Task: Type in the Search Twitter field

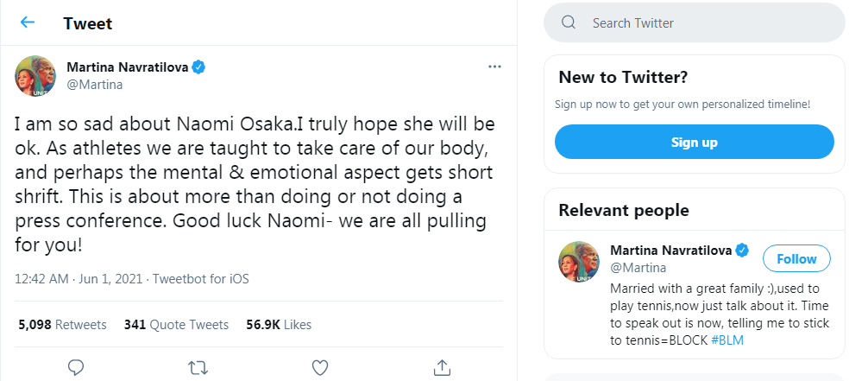Action: point(708,23)
